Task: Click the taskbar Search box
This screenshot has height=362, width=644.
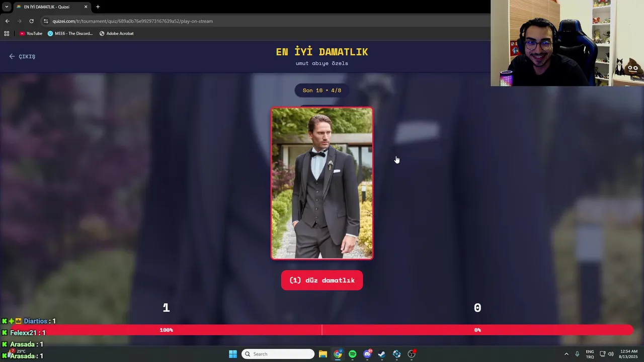Action: click(278, 354)
